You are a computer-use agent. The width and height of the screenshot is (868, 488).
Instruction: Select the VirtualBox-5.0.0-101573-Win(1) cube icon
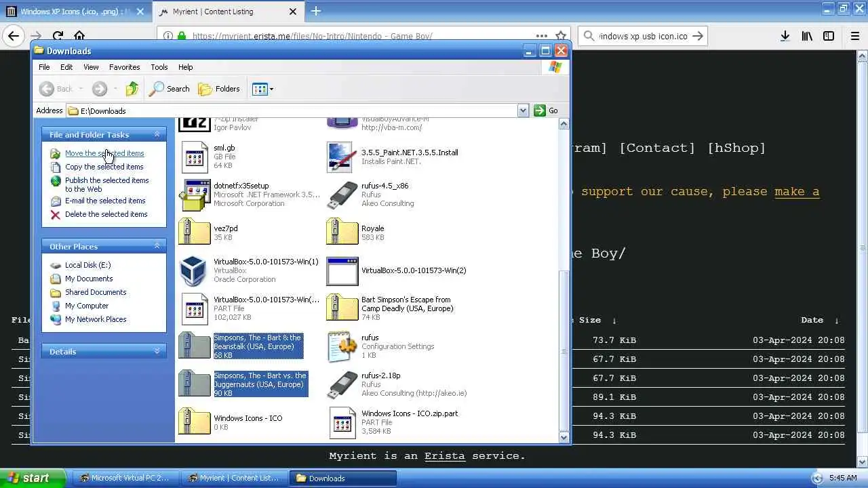tap(194, 271)
